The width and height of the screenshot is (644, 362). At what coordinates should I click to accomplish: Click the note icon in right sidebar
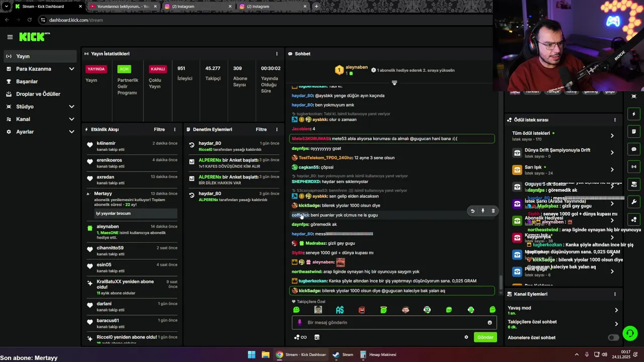[634, 132]
